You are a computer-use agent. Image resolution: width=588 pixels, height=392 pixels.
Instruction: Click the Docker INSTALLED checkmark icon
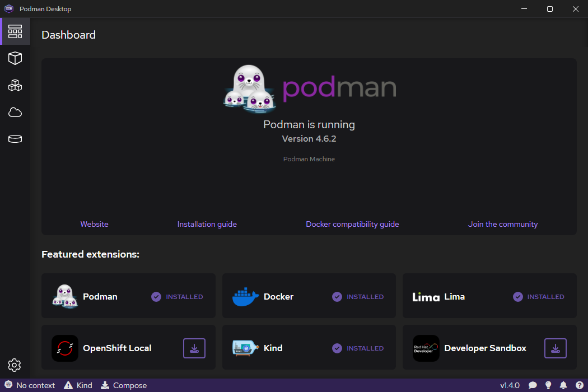(x=337, y=297)
